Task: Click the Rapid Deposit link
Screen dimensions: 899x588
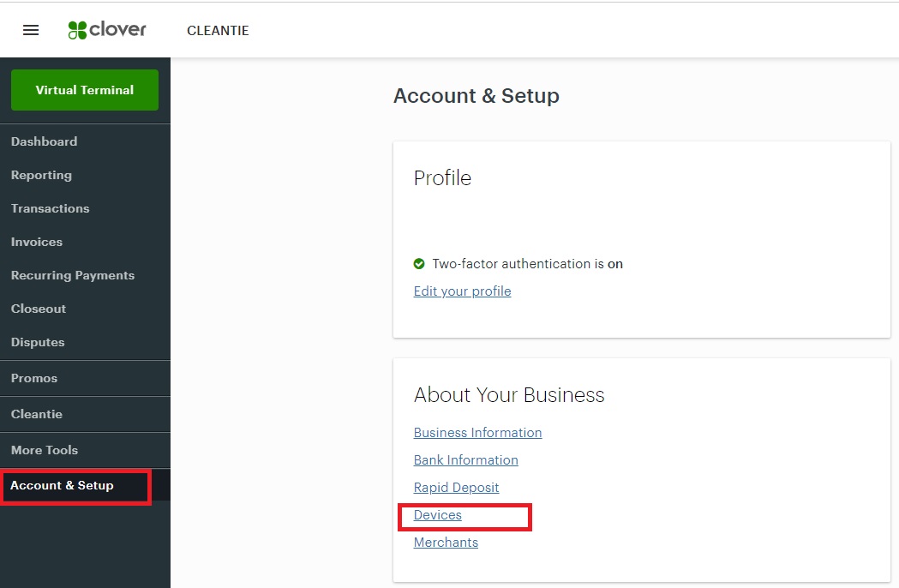Action: (x=456, y=488)
